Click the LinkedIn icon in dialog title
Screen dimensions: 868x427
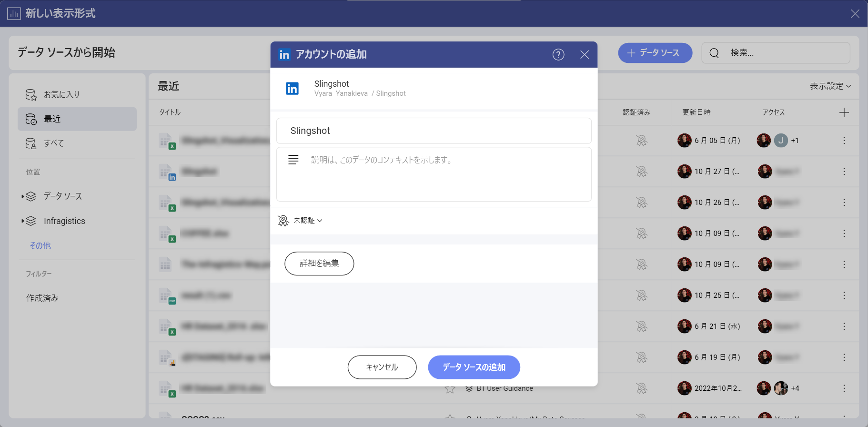coord(284,55)
